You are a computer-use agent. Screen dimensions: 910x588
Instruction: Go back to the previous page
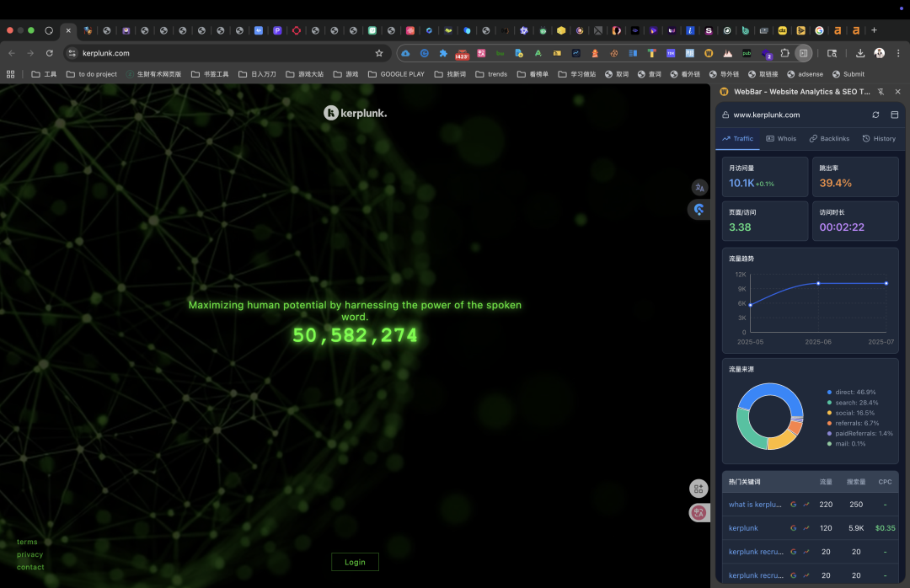[12, 53]
